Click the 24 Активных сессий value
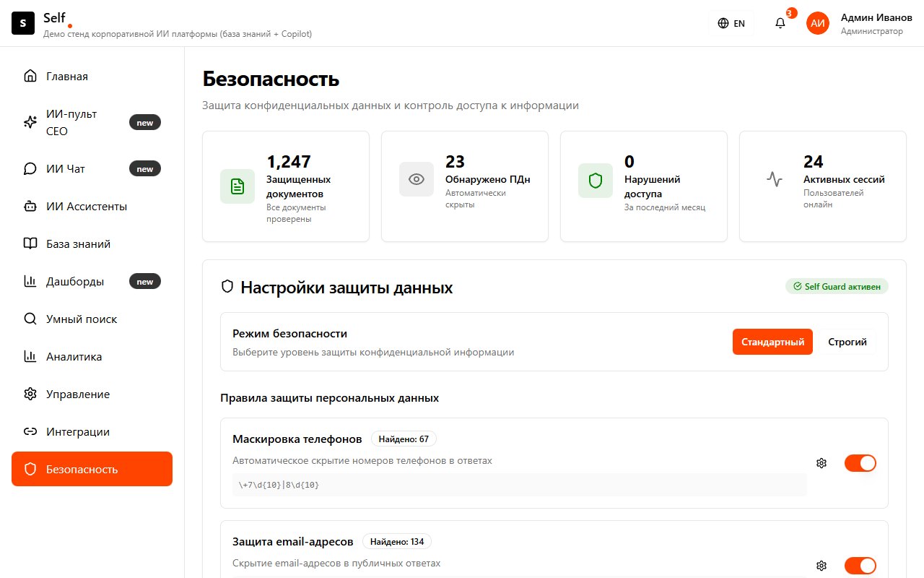This screenshot has width=924, height=578. 813,161
